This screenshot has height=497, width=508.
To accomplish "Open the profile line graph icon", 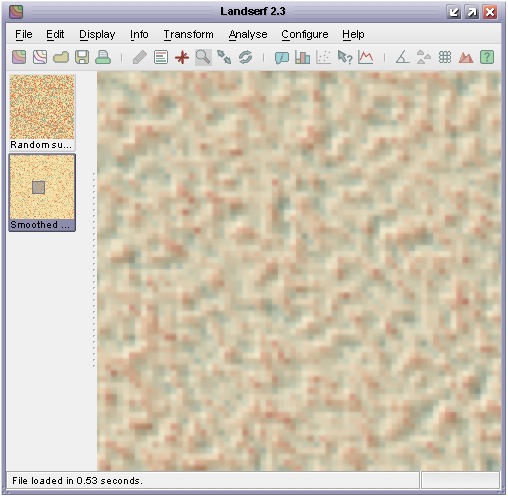I will coord(366,57).
